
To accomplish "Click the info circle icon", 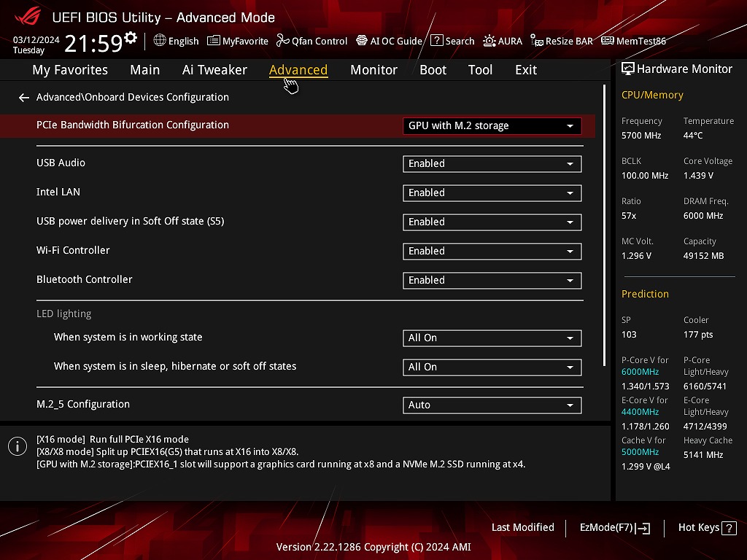I will (x=18, y=446).
